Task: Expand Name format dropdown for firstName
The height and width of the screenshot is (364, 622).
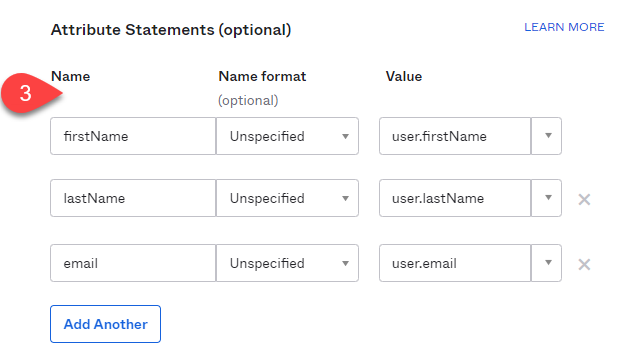Action: [287, 136]
